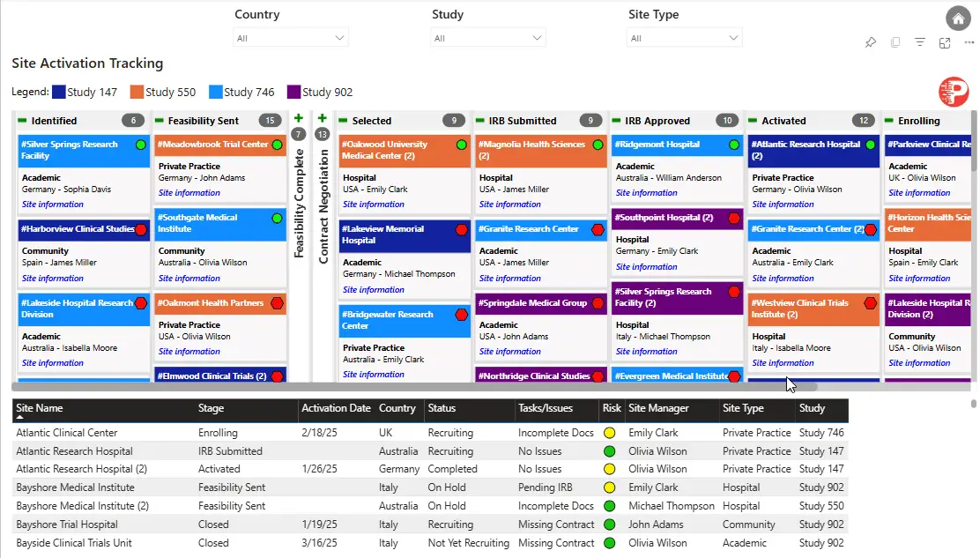Image resolution: width=980 pixels, height=558 pixels.
Task: Open Site information for Harborview Clinical Studies
Action: click(53, 278)
